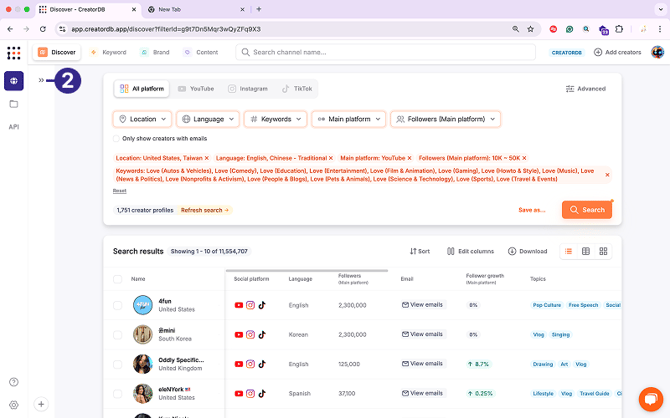Open a new browser tab with plus

[259, 9]
